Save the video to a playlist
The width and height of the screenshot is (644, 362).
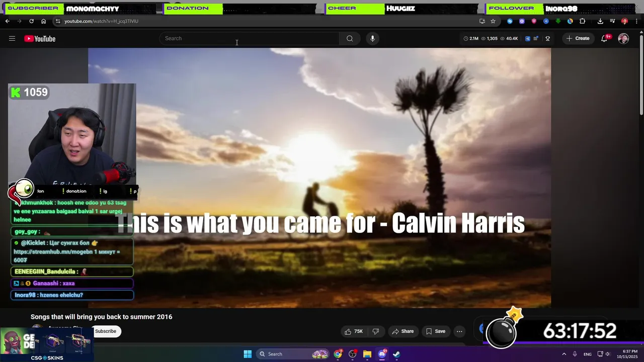click(436, 331)
